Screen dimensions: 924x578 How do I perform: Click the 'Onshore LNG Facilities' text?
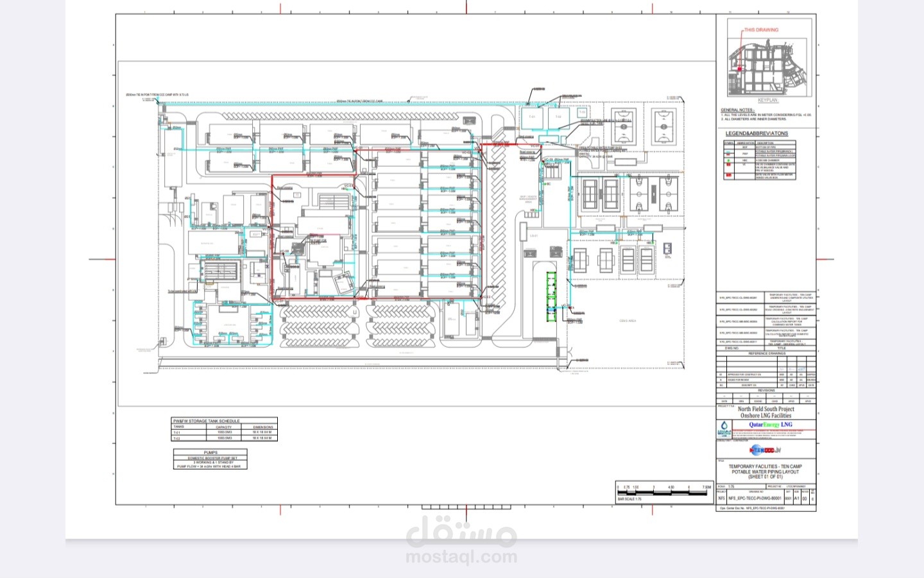pos(766,416)
